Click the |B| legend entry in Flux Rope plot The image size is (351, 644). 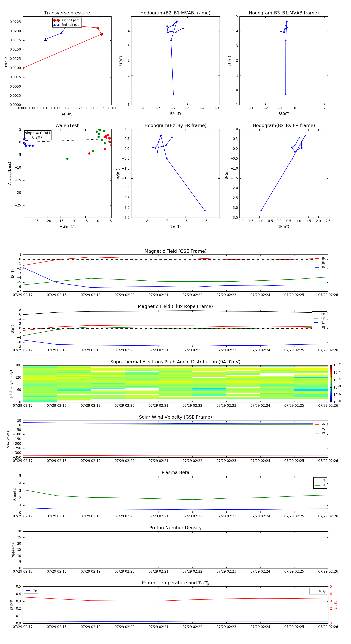tap(320, 327)
